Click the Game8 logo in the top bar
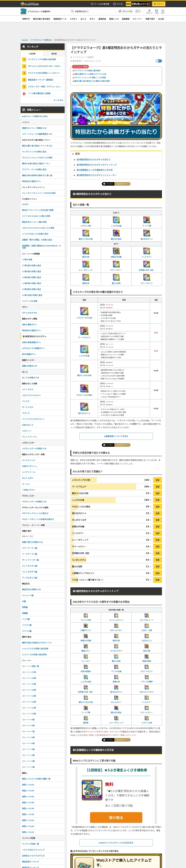The height and width of the screenshot is (868, 186). 30,4
